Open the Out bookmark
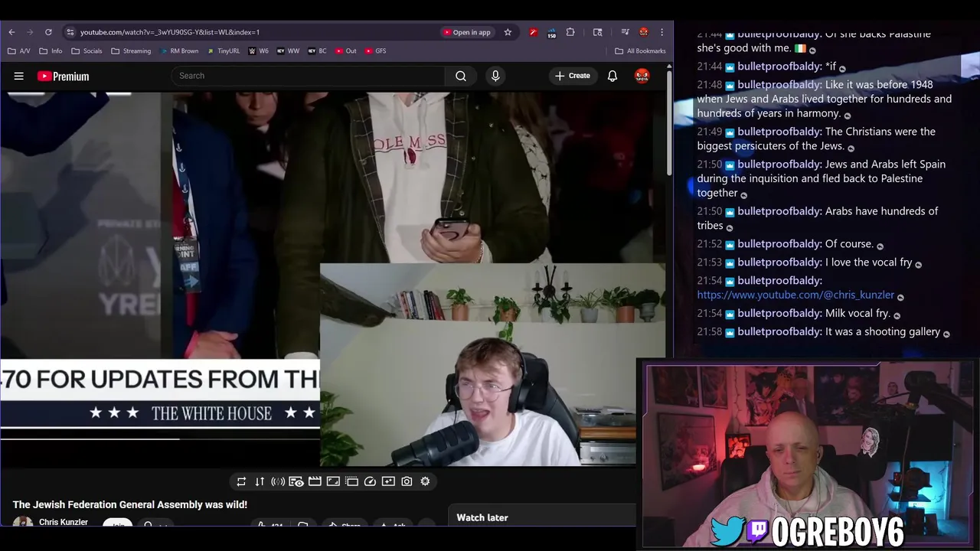 click(x=345, y=51)
